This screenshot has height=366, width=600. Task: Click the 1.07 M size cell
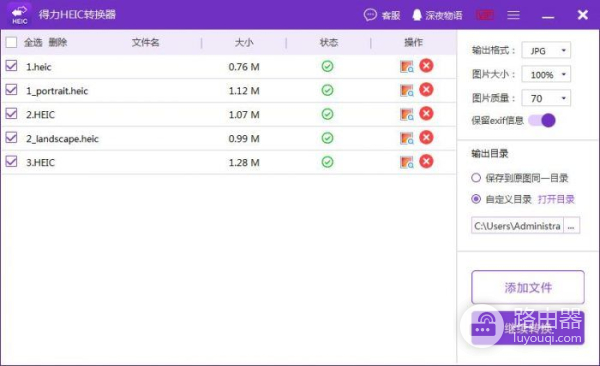point(244,115)
